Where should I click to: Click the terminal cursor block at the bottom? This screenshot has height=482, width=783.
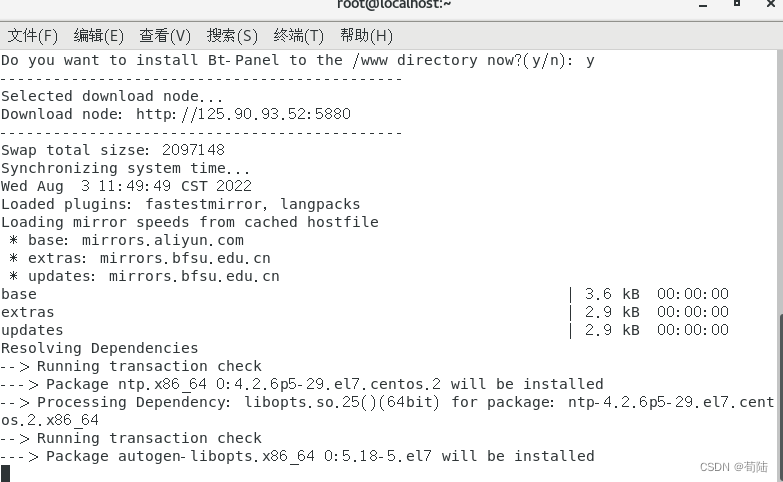5,474
